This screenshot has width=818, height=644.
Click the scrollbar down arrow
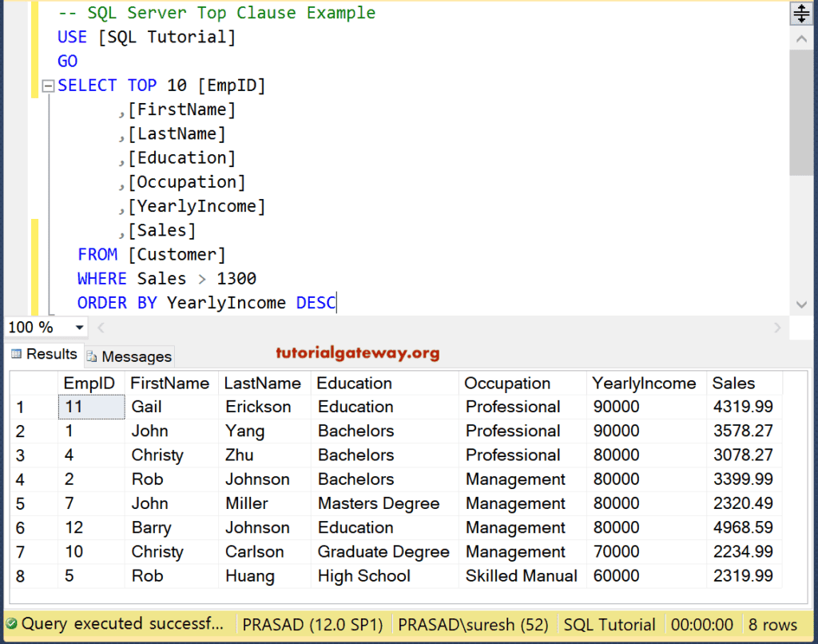coord(801,304)
